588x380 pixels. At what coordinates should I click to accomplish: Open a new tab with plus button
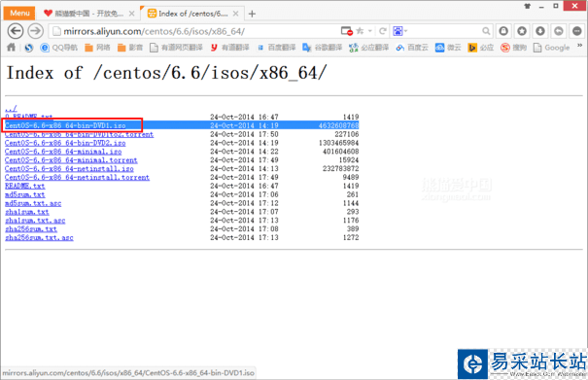pyautogui.click(x=252, y=14)
